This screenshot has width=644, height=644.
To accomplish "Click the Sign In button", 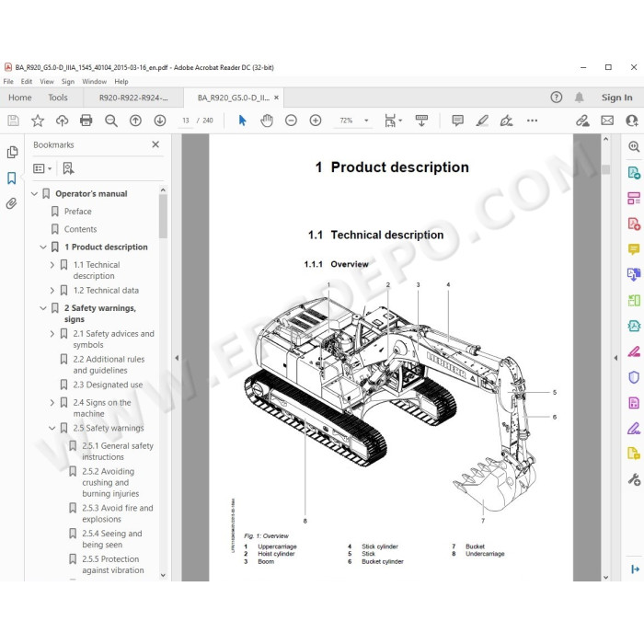I will 616,98.
